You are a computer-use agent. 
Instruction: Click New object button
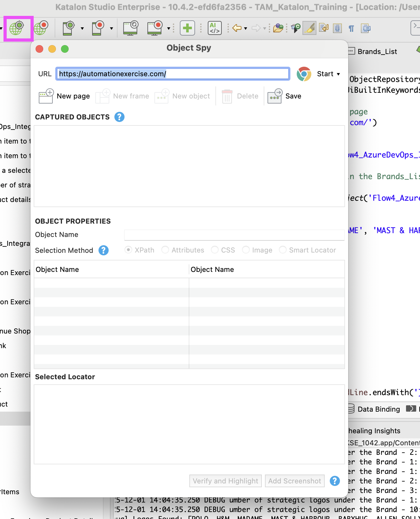182,96
